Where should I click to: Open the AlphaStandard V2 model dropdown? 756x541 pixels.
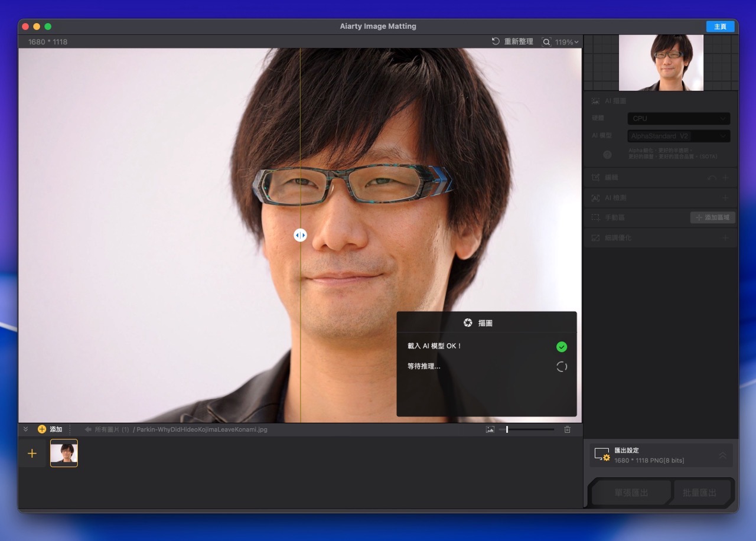coord(678,136)
